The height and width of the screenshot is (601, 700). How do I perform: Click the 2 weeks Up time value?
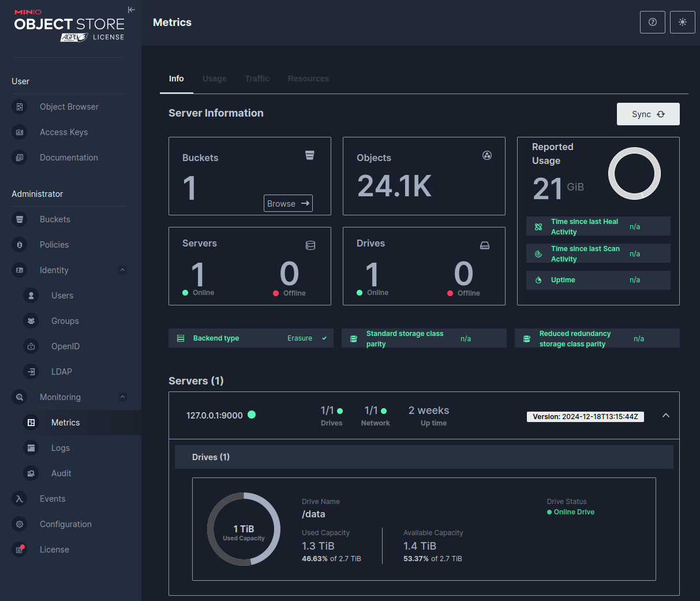click(x=429, y=410)
